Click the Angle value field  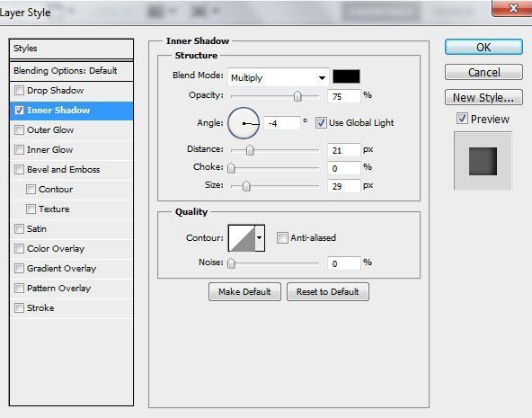pos(282,123)
